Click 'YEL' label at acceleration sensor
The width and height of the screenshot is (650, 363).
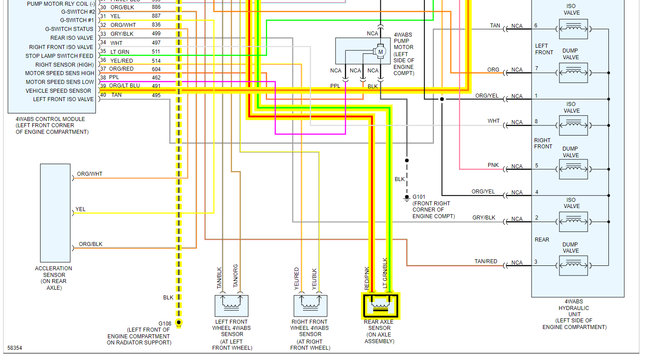[x=80, y=209]
